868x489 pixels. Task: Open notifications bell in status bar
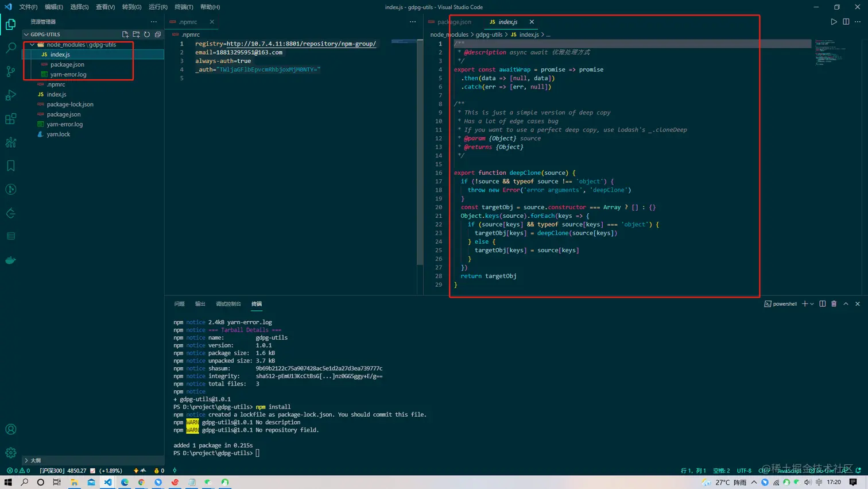(x=858, y=471)
